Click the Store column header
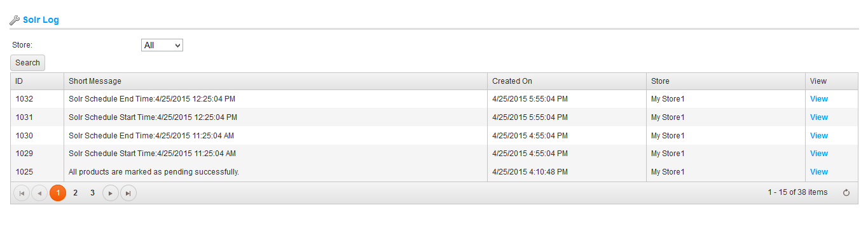The image size is (868, 231). coord(726,81)
